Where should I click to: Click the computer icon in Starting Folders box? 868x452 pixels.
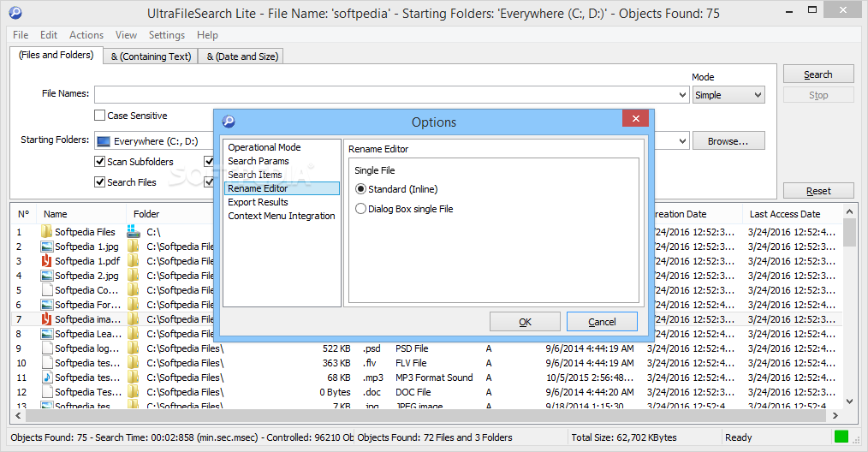(x=103, y=141)
